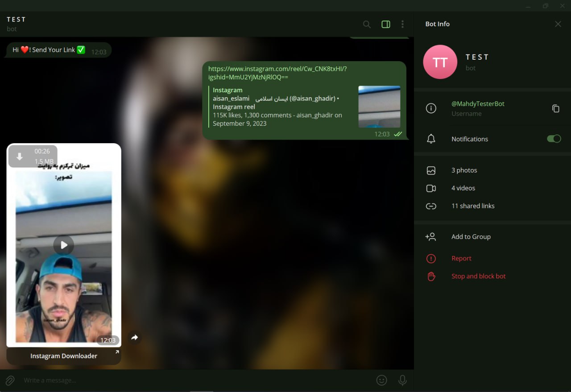This screenshot has width=571, height=392.
Task: Open the emoji picker
Action: point(381,380)
